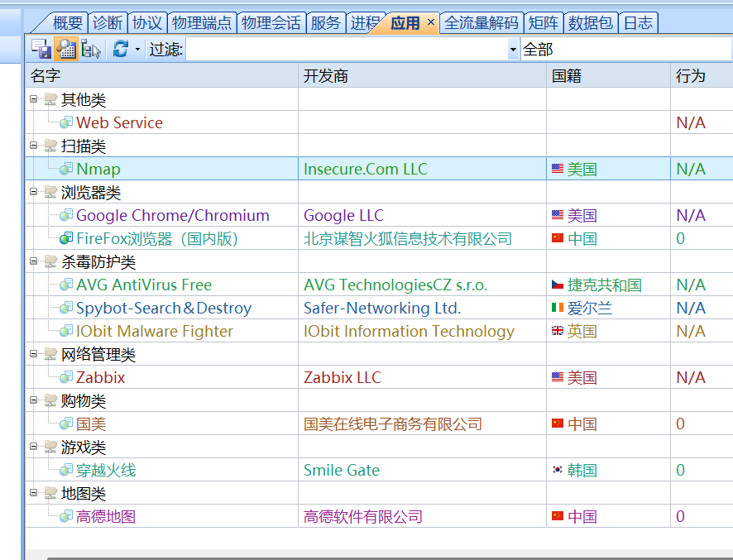
Task: Switch to the 诊断 tab
Action: [108, 23]
